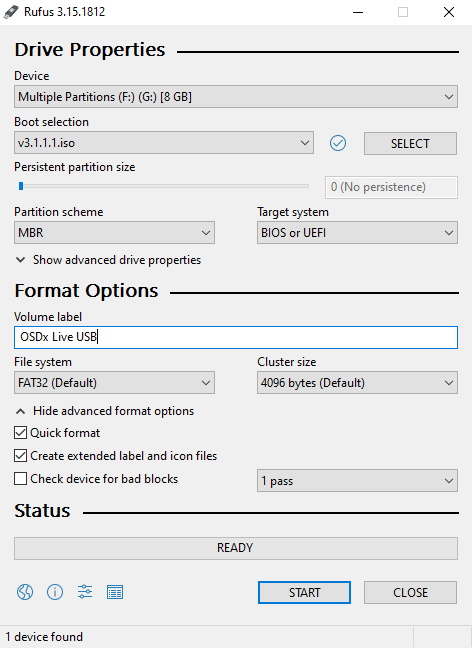Open the Partition scheme MBR dropdown

coord(114,233)
